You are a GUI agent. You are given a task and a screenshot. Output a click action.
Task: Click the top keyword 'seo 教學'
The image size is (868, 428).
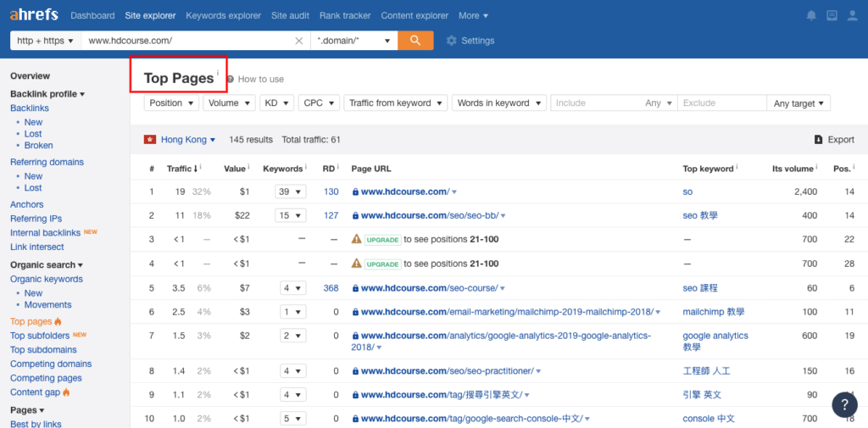700,215
